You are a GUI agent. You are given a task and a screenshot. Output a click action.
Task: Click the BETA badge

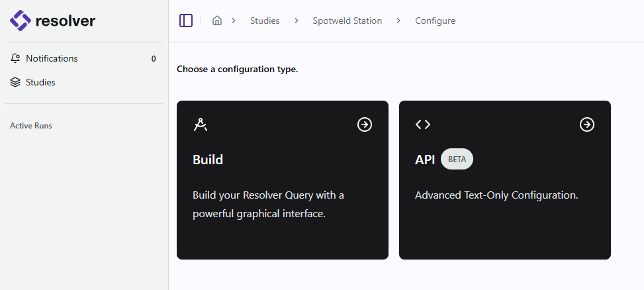click(x=457, y=159)
